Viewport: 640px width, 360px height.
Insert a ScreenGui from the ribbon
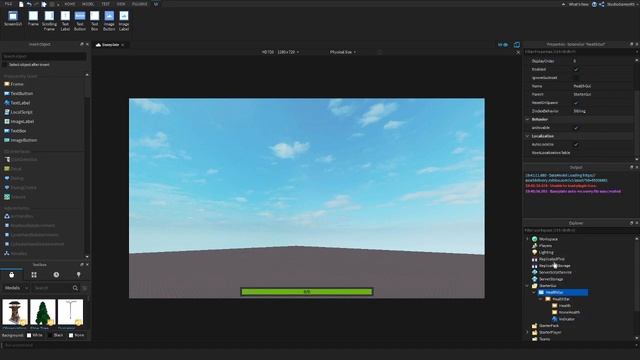tap(13, 19)
